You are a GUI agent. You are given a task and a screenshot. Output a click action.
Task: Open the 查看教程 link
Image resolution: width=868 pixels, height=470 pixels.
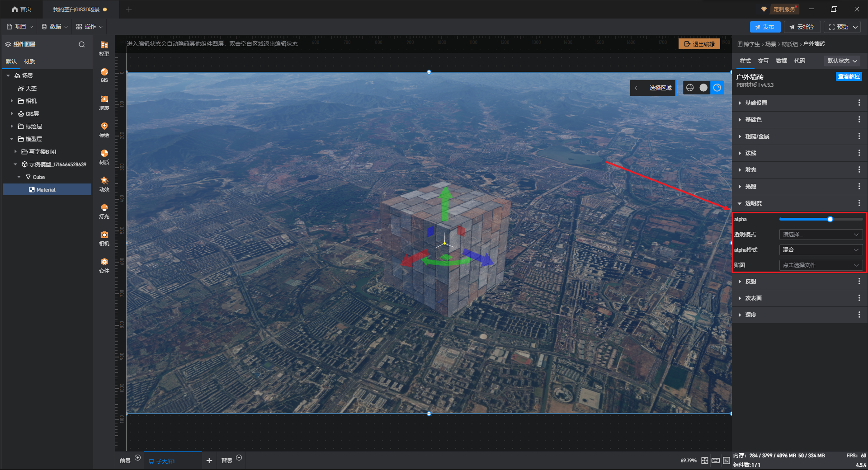pos(849,76)
